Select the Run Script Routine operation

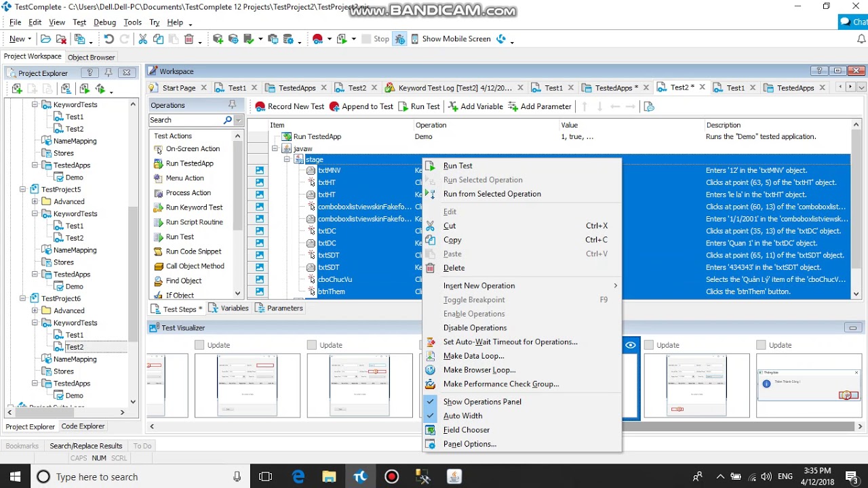188,222
